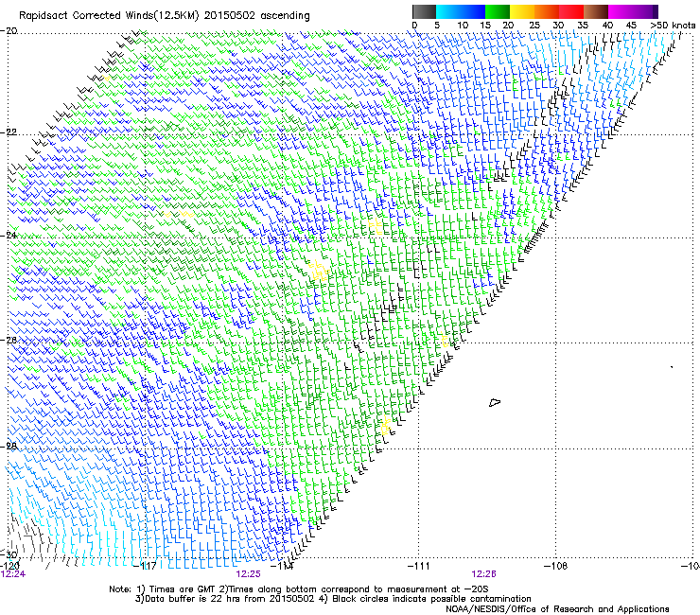This screenshot has height=615, width=700.
Task: Click the purple time stamp '12:25'
Action: (x=248, y=574)
